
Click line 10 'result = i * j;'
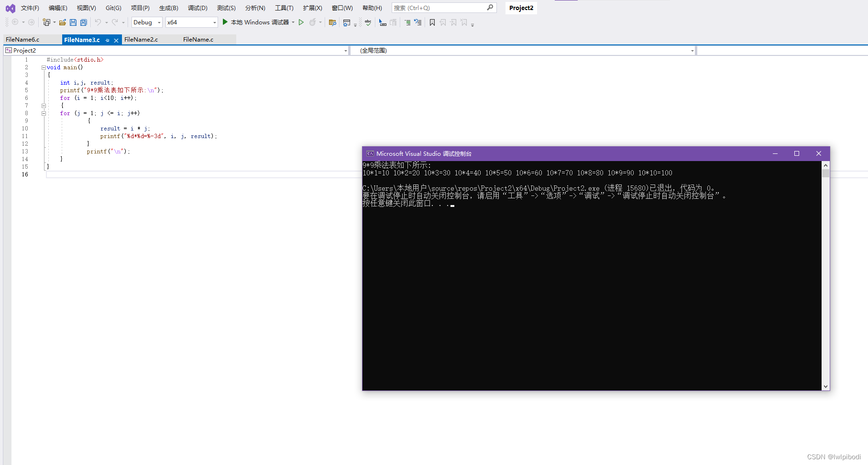pos(125,129)
